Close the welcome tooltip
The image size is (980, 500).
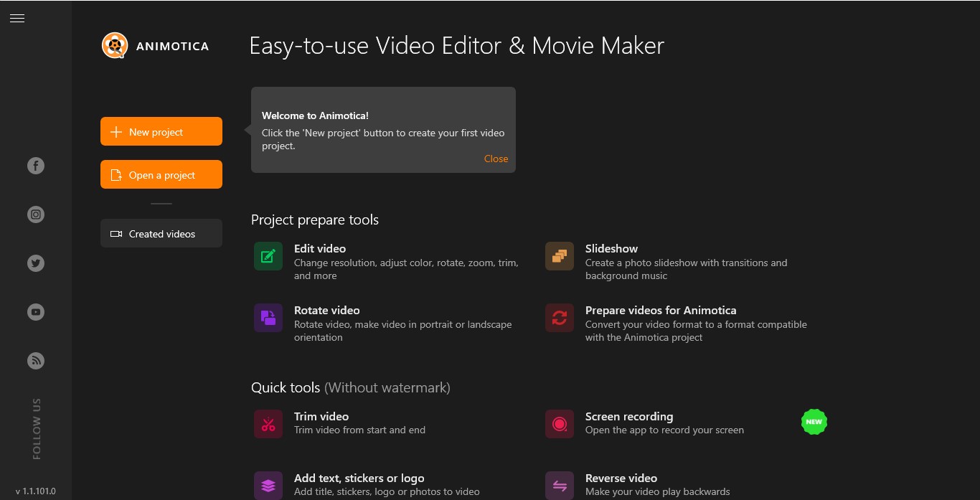click(496, 159)
